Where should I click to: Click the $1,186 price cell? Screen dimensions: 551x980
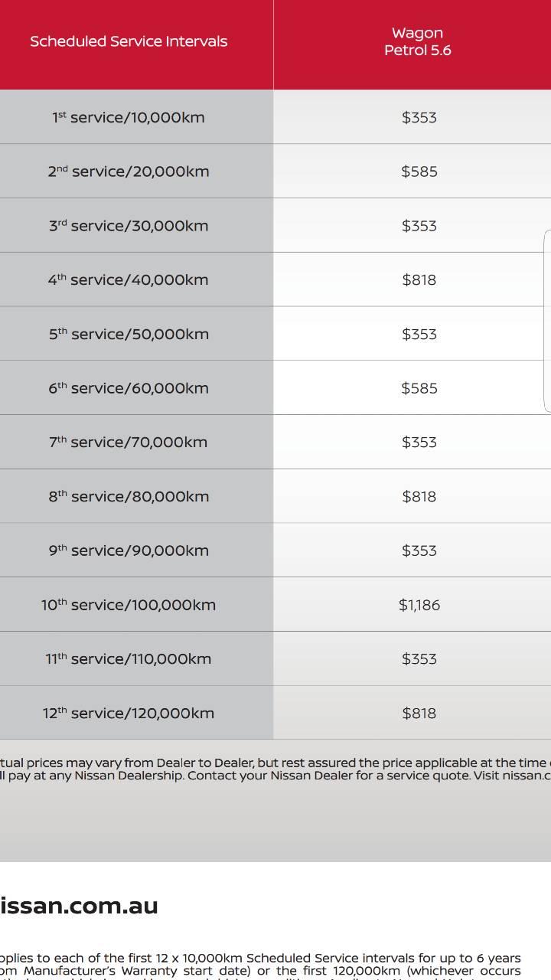(419, 605)
